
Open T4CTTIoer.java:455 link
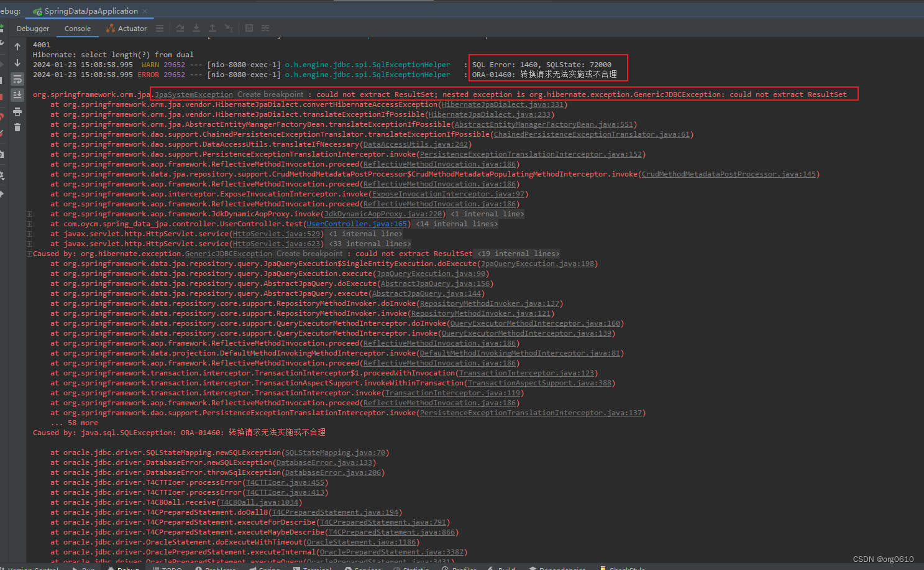(x=285, y=482)
